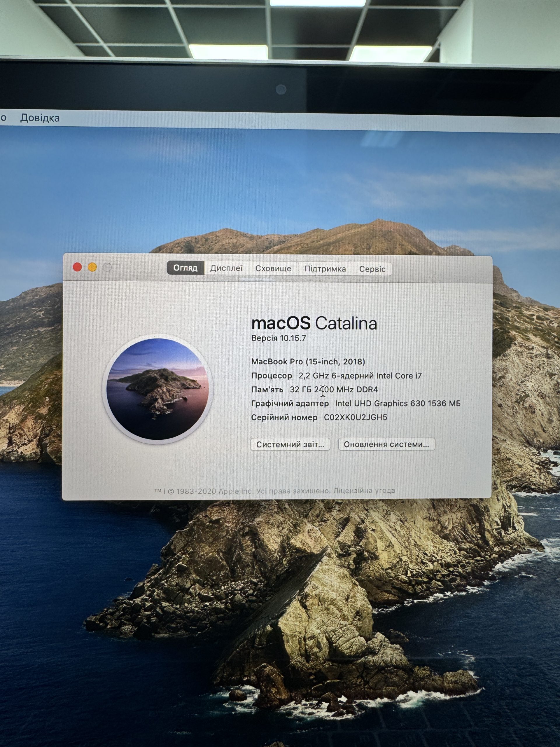Click Intel UHD Graphics 630 1536 МБ text

click(x=398, y=404)
